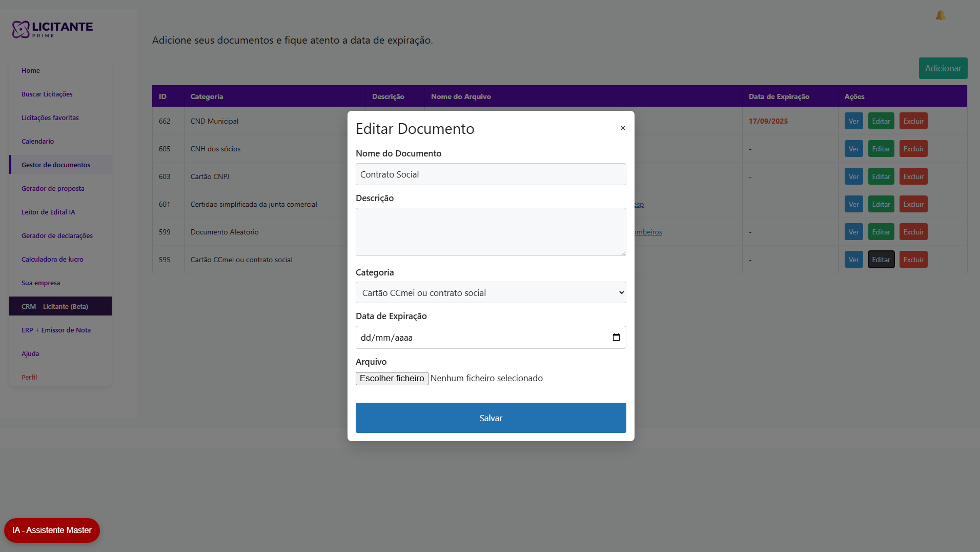This screenshot has width=980, height=552.
Task: Click the Nome do Documento field
Action: (x=491, y=174)
